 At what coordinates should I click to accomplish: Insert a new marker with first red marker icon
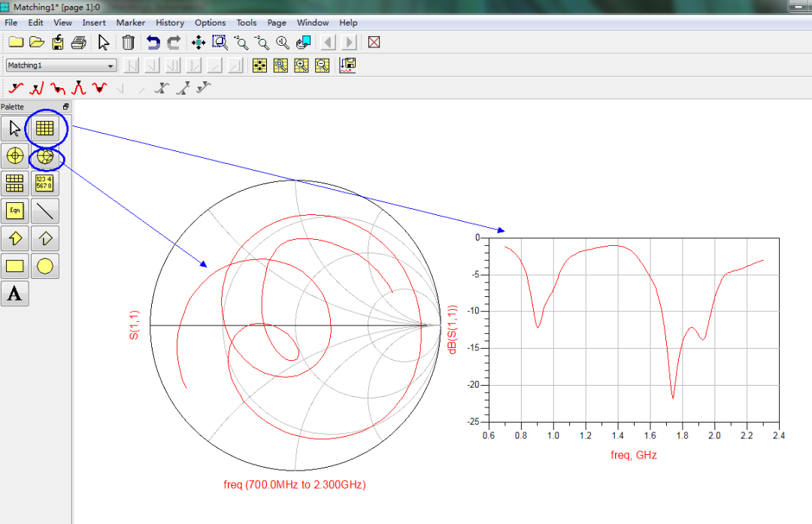click(16, 88)
